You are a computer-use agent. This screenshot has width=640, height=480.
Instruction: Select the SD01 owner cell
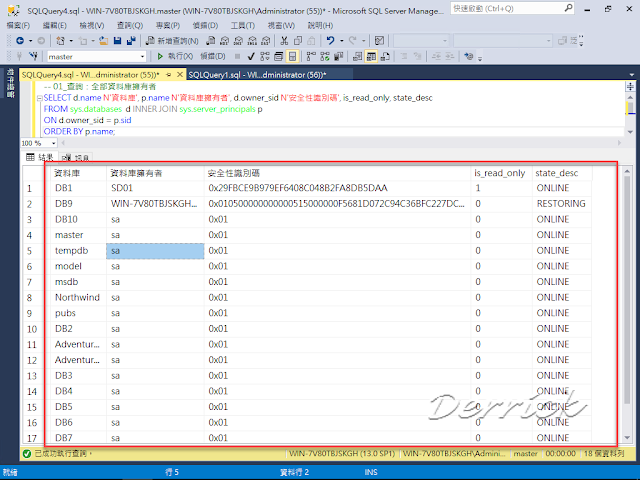[x=155, y=188]
